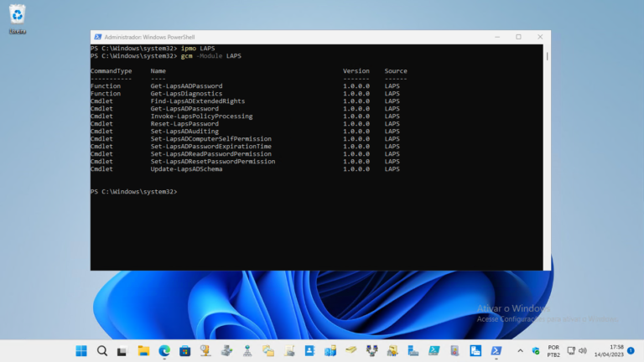
Task: Click the 'Version' column header
Action: coord(356,71)
